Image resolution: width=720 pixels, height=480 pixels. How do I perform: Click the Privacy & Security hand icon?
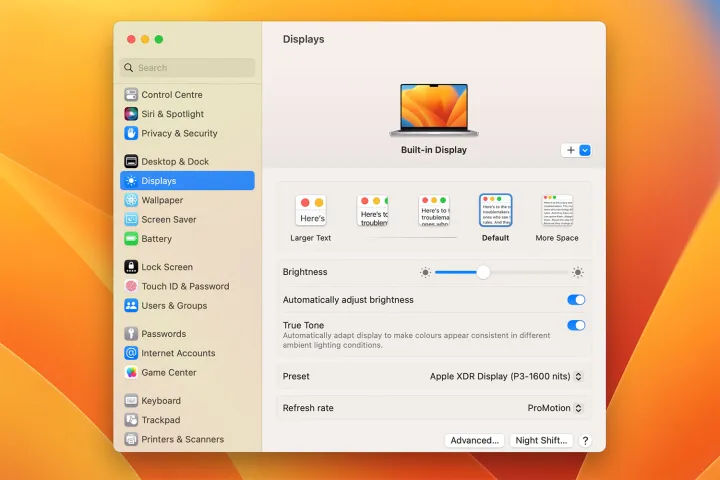tap(131, 133)
